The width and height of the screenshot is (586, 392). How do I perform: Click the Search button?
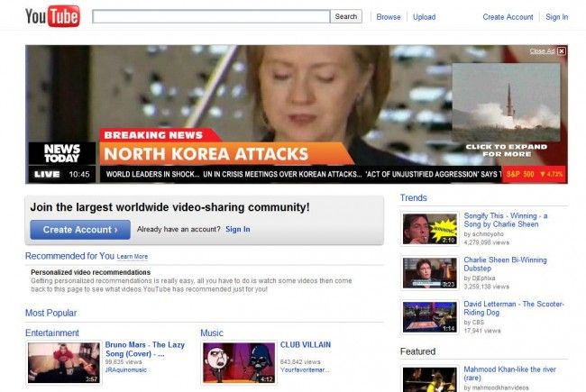(346, 16)
